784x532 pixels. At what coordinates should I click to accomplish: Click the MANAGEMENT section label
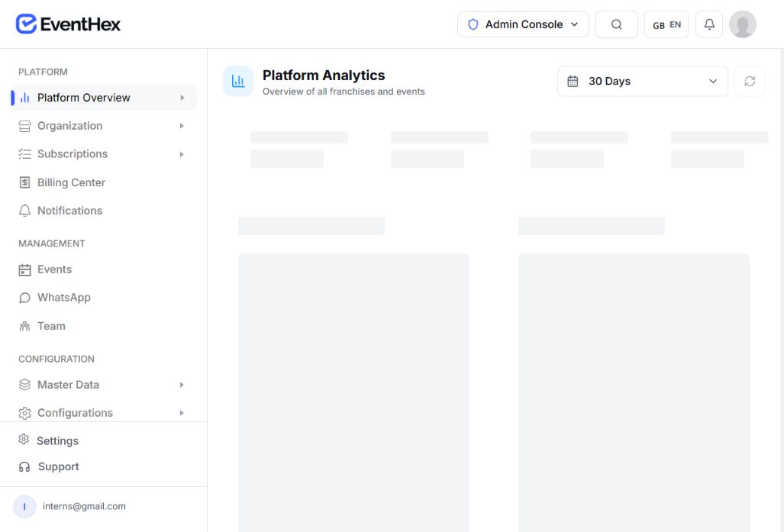click(51, 243)
